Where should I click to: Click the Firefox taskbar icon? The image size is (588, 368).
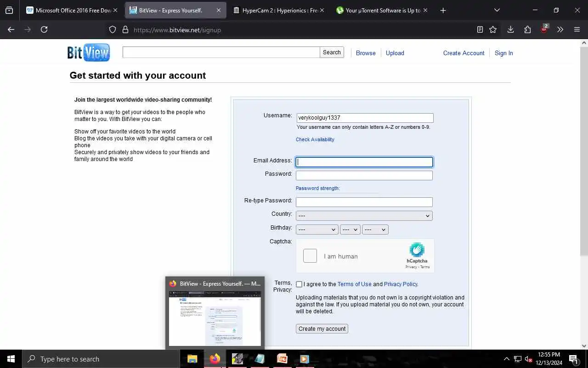click(x=215, y=359)
